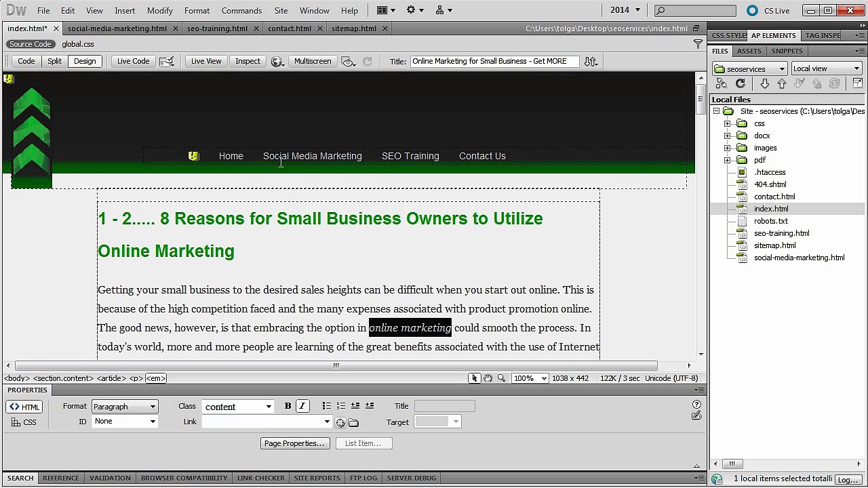Toggle Live Code highlighting options icon
868x488 pixels.
pyautogui.click(x=166, y=61)
